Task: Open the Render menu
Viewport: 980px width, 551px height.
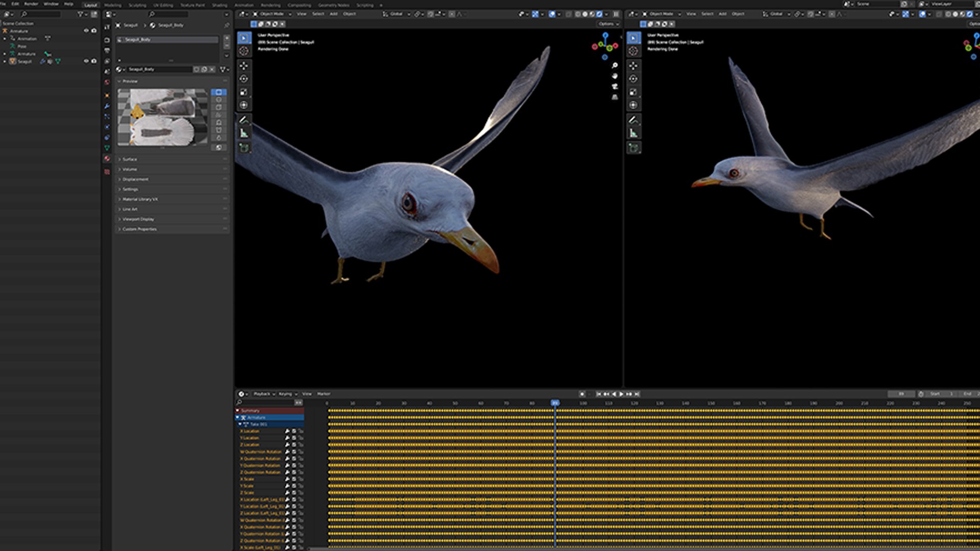Action: point(31,4)
